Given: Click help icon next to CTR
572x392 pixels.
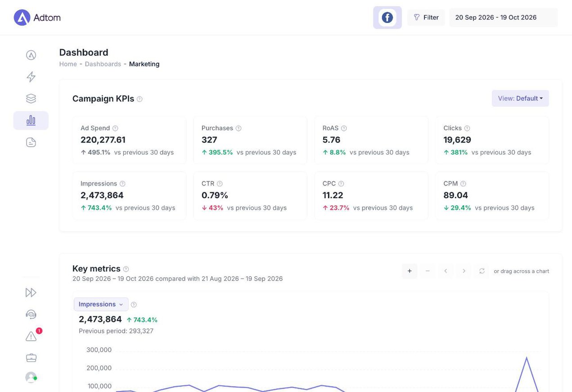Looking at the screenshot, I should [220, 184].
